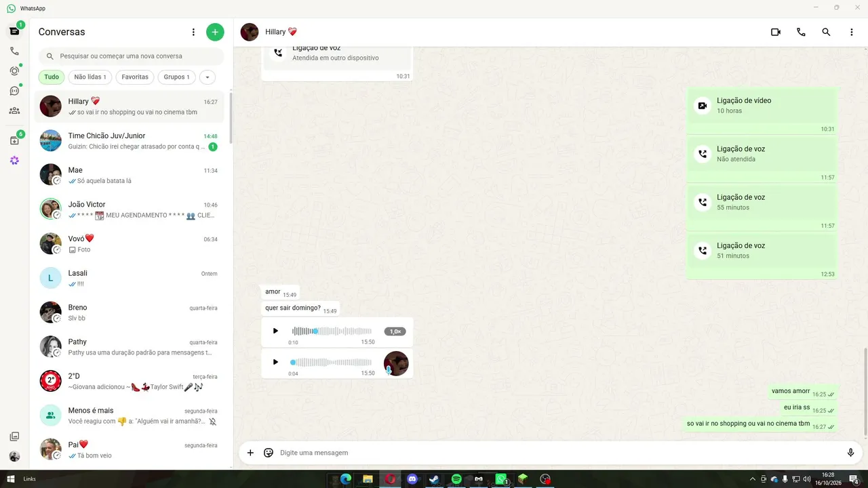Expand more chat filters with the arrow chip
The width and height of the screenshot is (868, 488).
tap(207, 77)
